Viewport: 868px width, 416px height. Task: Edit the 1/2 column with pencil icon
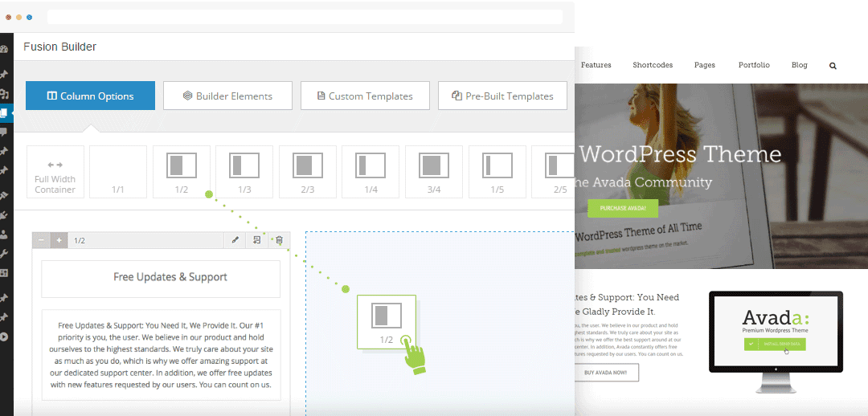click(x=235, y=240)
